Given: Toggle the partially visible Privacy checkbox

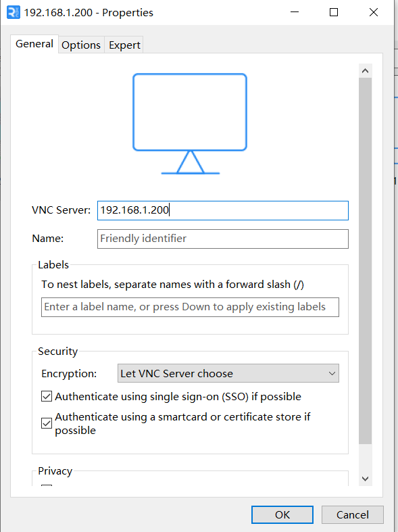Looking at the screenshot, I should (x=47, y=485).
